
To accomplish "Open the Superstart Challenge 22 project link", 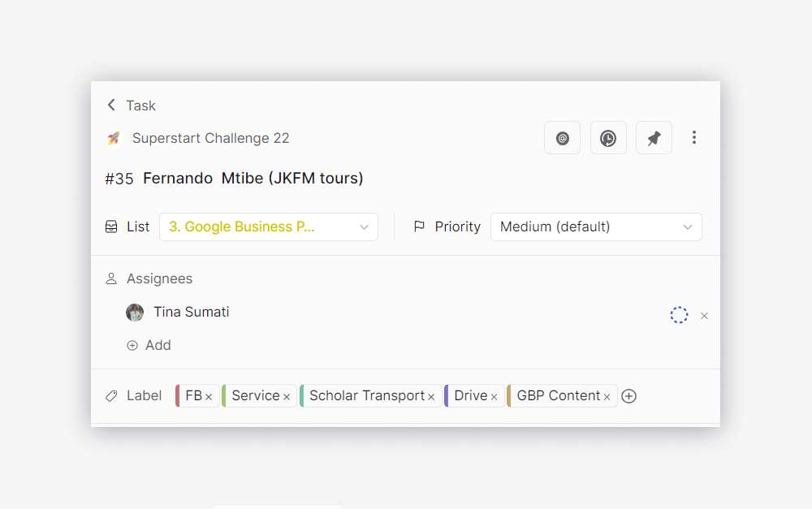I will 210,138.
